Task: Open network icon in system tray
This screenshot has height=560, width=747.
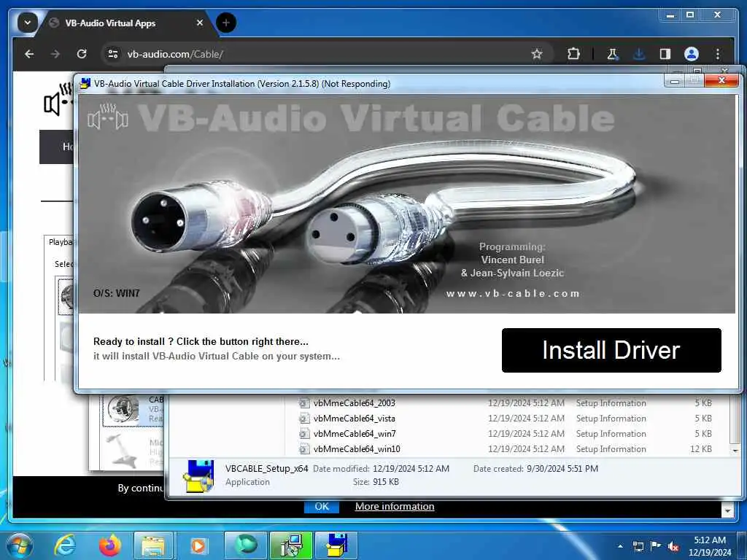Action: coord(638,547)
